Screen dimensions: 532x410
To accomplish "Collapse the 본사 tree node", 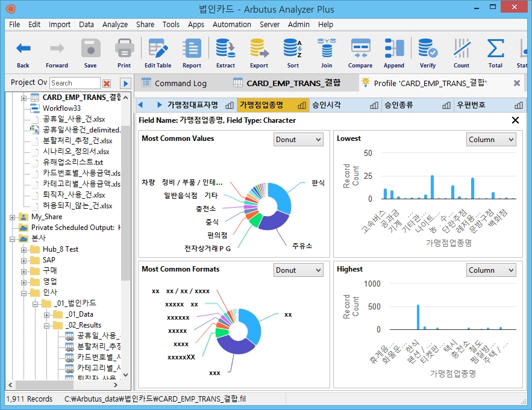I will click(12, 239).
